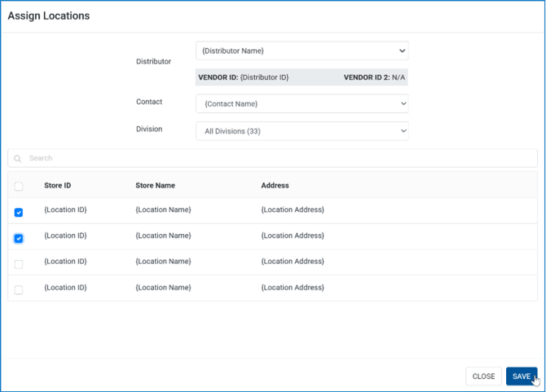Uncheck the first location row checkbox
Viewport: 546px width, 392px height.
[x=19, y=212]
